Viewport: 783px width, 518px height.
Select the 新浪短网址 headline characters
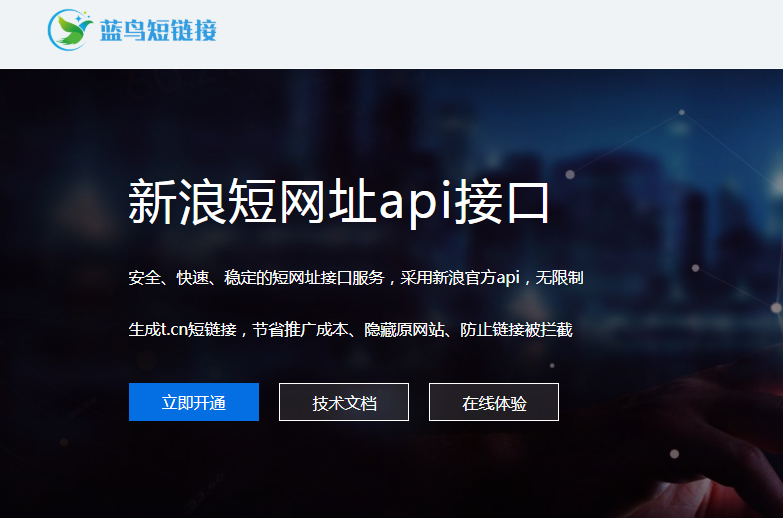pos(252,201)
